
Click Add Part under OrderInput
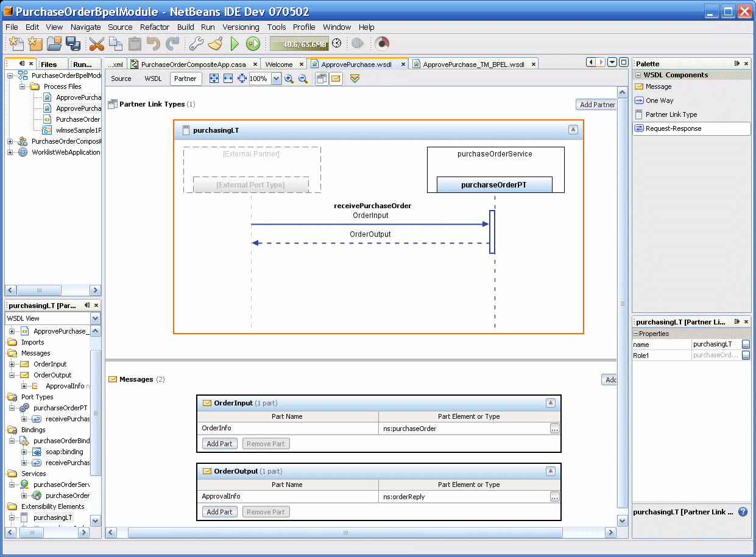219,444
